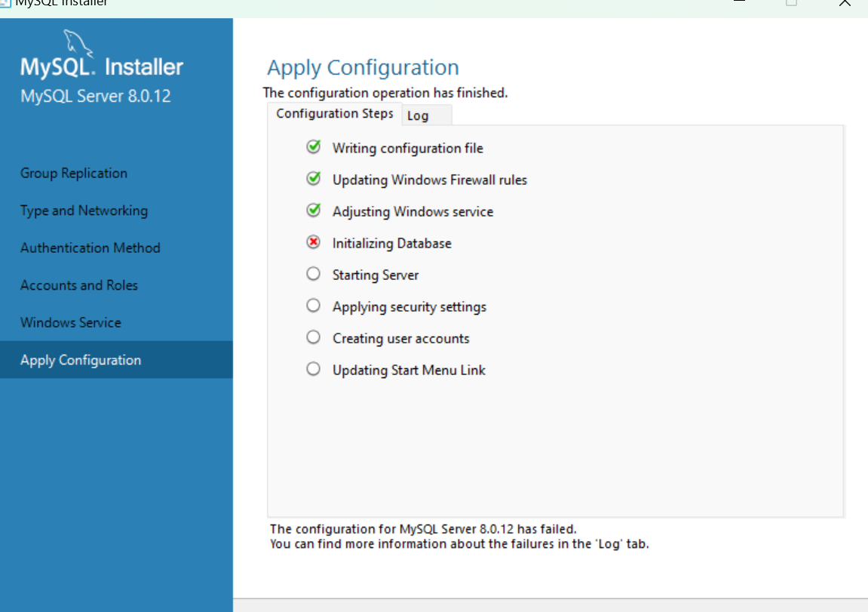
Task: Click the MySQL dolphin logo
Action: [x=78, y=43]
